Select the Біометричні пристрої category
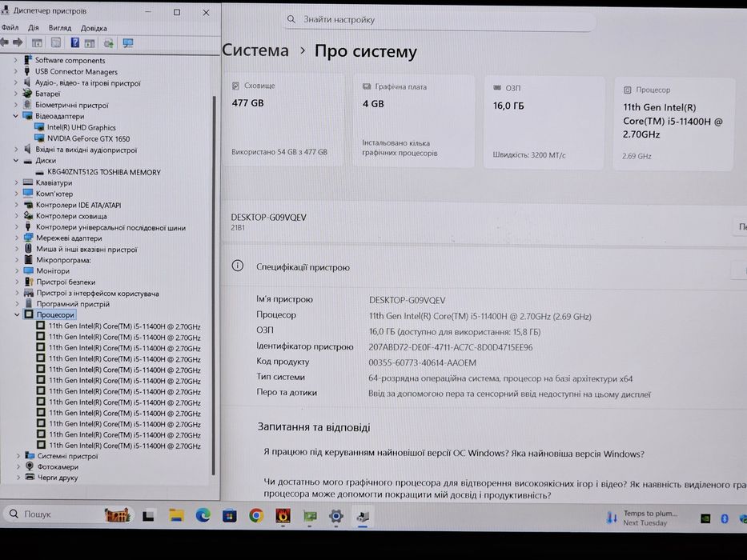Viewport: 747px width, 560px height. point(71,105)
